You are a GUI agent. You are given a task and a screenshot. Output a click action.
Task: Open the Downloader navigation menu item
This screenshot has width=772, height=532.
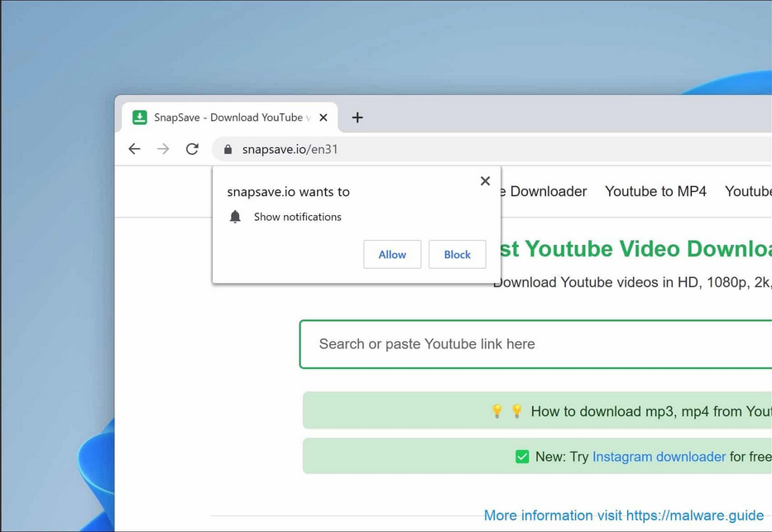click(544, 191)
